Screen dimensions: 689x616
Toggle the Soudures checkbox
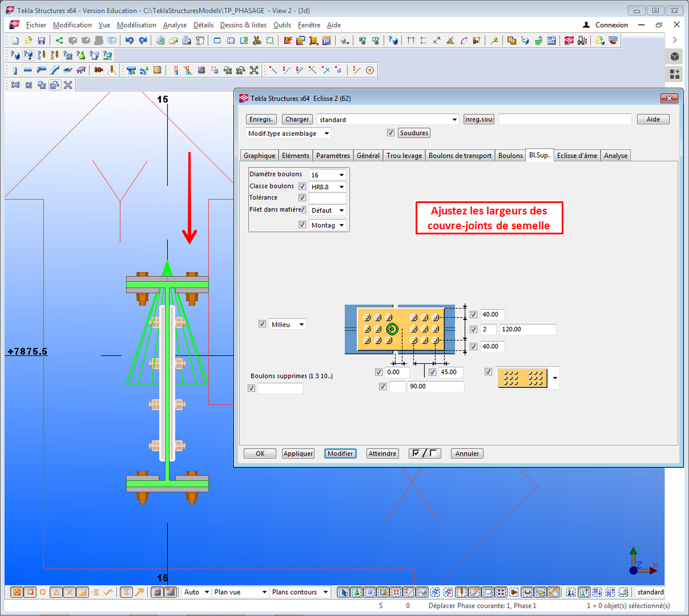(390, 133)
